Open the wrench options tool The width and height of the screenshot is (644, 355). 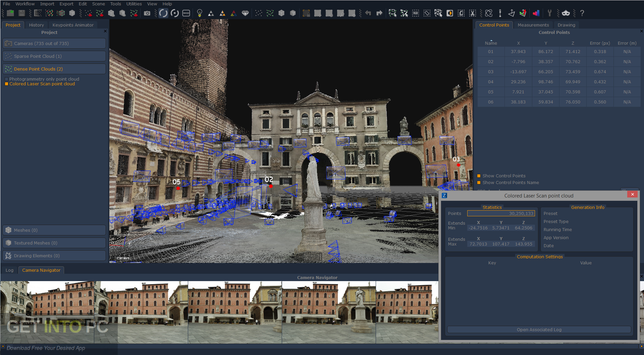549,13
